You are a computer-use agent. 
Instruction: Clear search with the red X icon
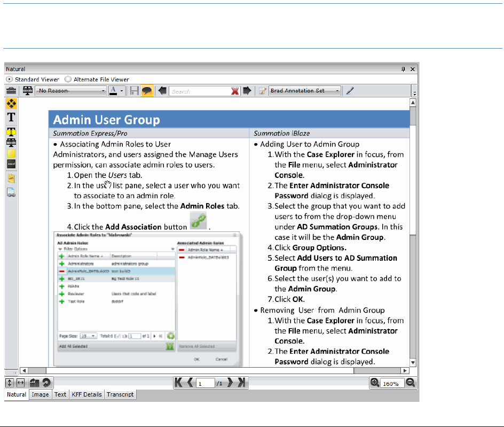[235, 91]
